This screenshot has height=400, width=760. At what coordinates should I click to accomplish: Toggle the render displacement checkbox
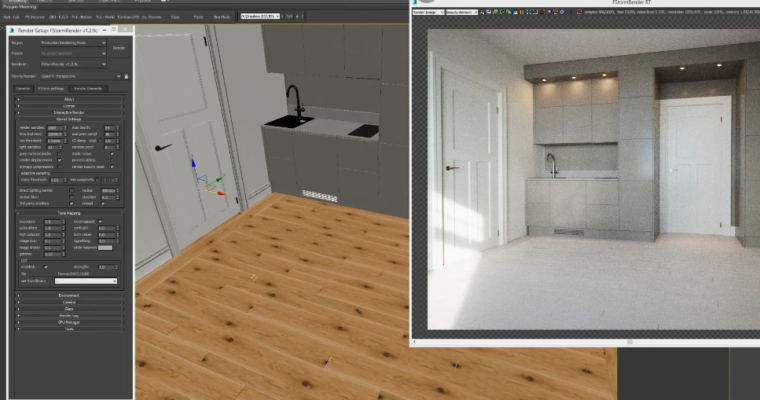[x=60, y=158]
